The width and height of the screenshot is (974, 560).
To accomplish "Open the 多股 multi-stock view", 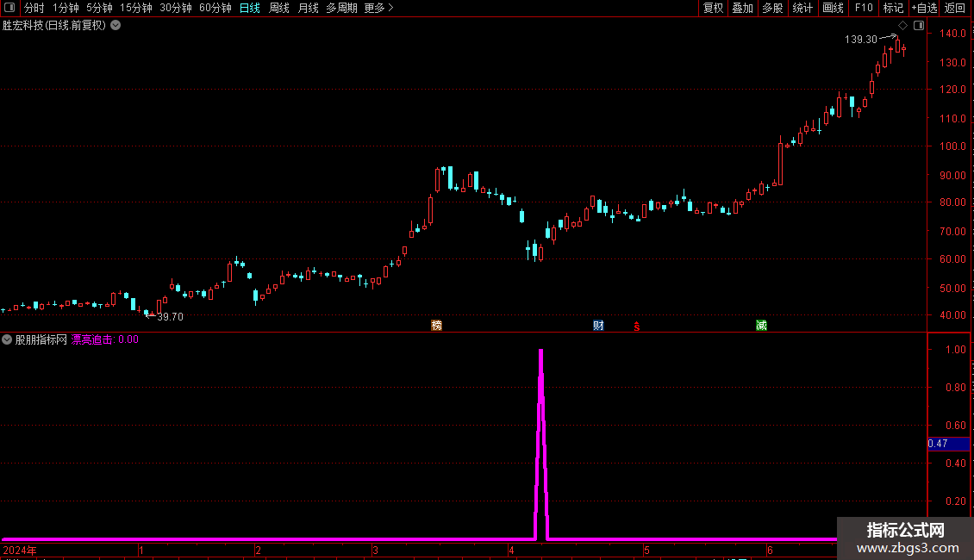I will pos(772,8).
